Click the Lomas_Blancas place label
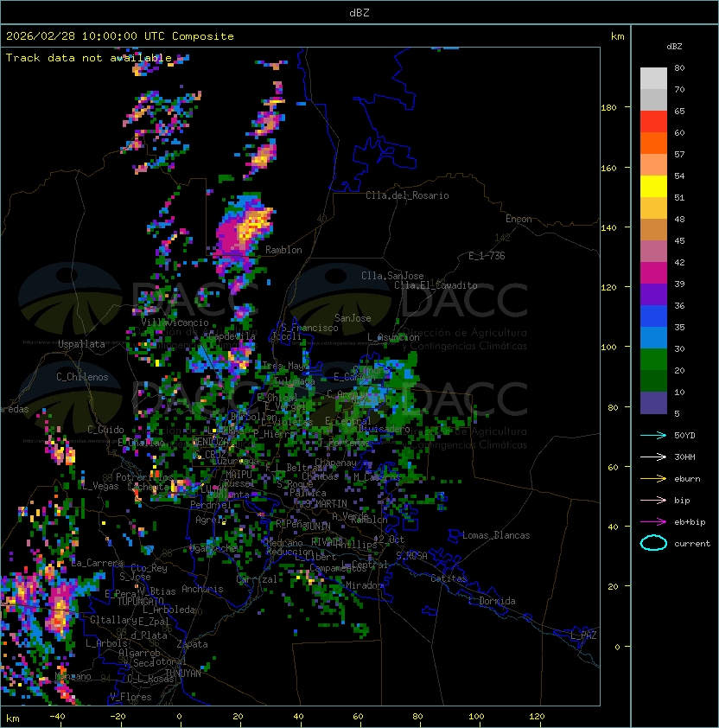Screen dimensions: 719x728 496,535
